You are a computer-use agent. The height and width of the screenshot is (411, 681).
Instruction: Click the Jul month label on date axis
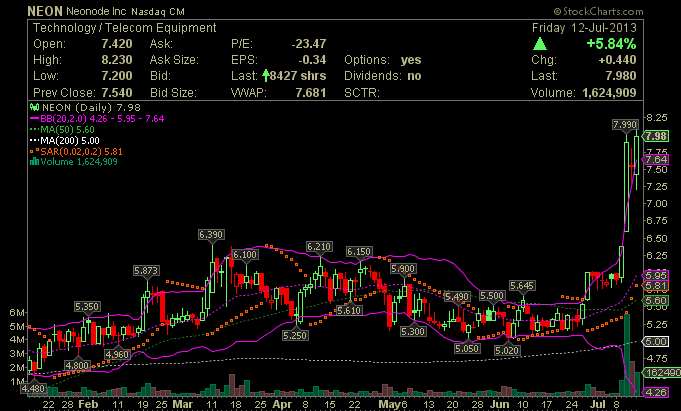[598, 404]
